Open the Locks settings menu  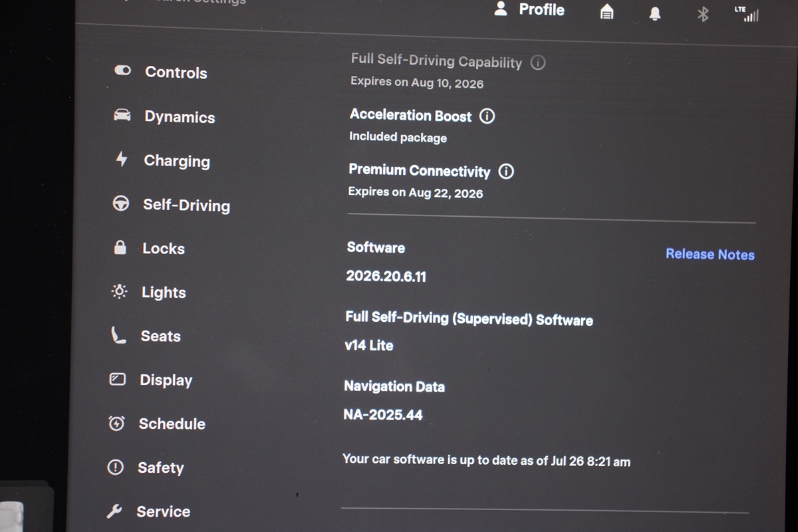pyautogui.click(x=149, y=248)
